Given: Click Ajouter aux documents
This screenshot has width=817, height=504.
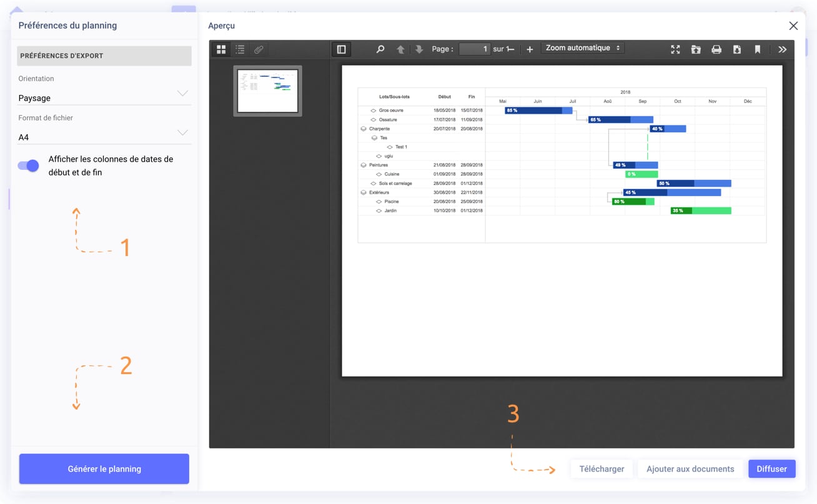Looking at the screenshot, I should click(x=690, y=468).
